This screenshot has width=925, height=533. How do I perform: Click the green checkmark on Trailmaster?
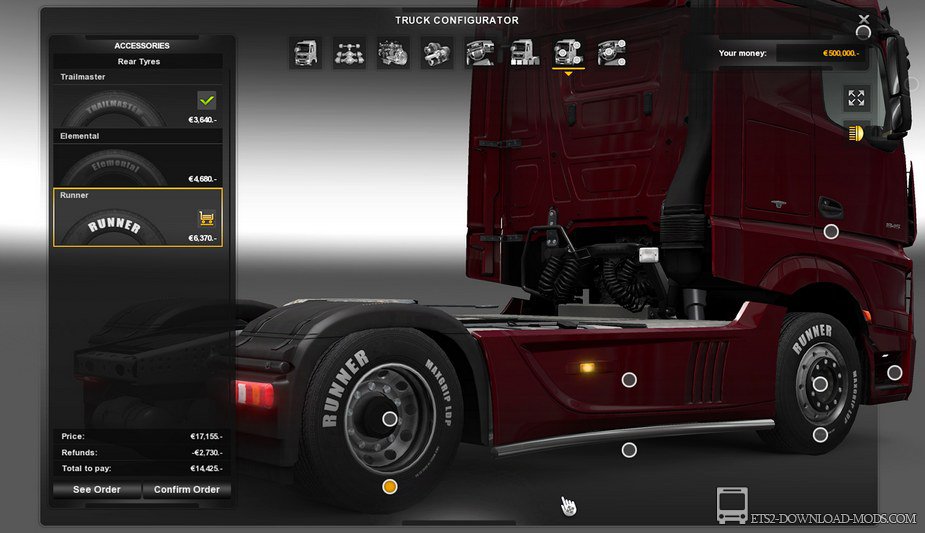tap(206, 100)
